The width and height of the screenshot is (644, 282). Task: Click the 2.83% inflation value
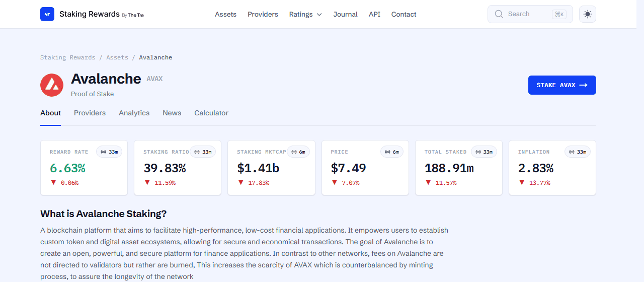coord(536,168)
